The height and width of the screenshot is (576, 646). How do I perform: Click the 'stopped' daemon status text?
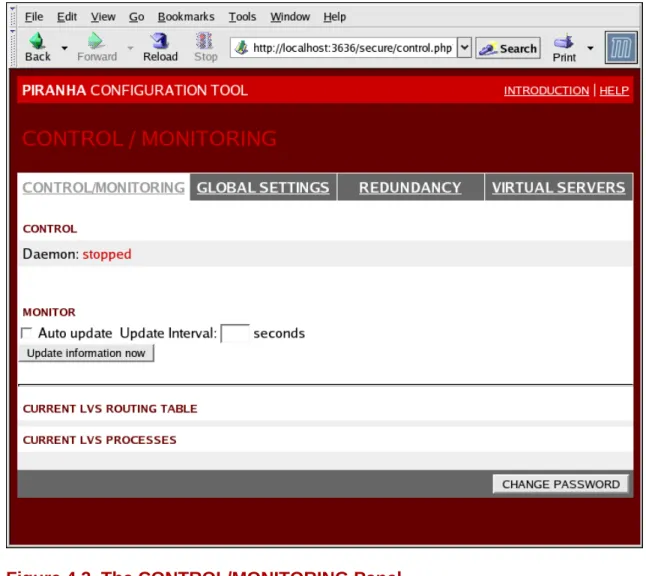coord(107,254)
